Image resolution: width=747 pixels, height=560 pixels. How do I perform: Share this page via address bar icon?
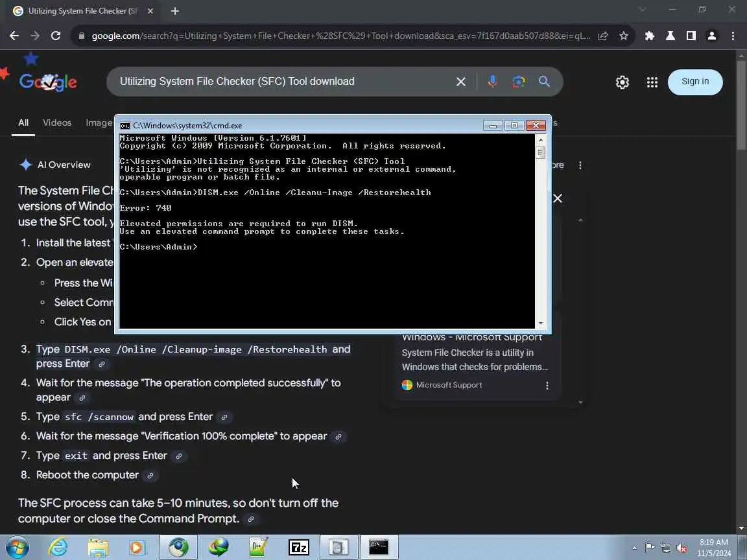click(x=602, y=36)
